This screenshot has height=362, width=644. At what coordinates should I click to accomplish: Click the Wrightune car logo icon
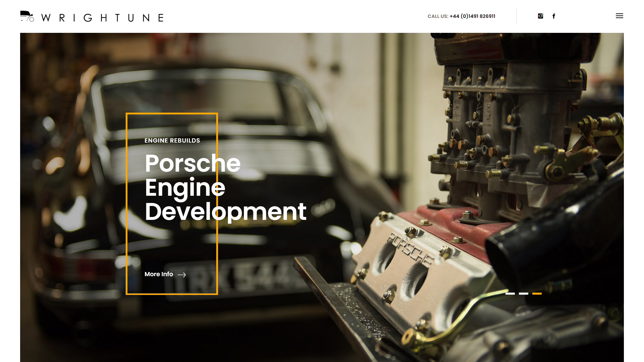[27, 16]
